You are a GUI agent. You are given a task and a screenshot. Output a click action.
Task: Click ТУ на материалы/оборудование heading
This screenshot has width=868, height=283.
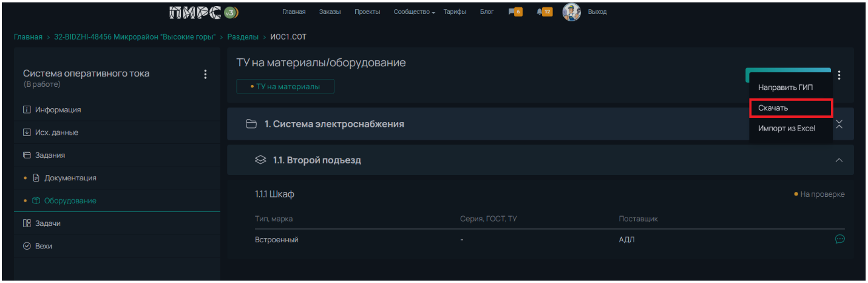click(321, 63)
